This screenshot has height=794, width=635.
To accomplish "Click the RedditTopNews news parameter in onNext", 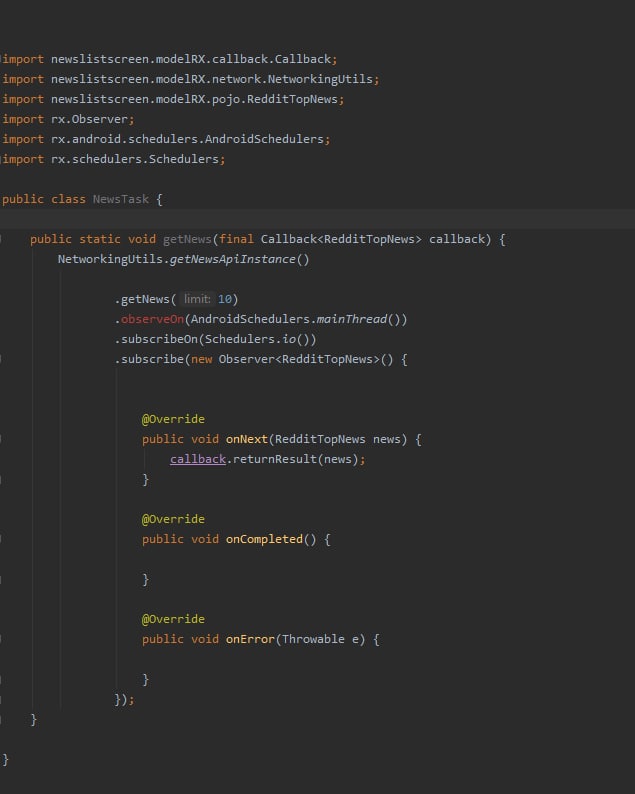I will 338,439.
